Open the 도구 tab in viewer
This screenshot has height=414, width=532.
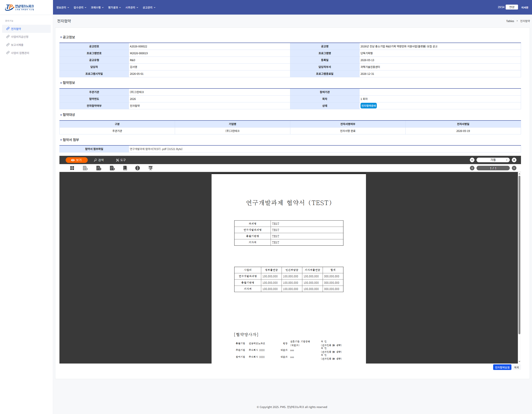pyautogui.click(x=121, y=160)
